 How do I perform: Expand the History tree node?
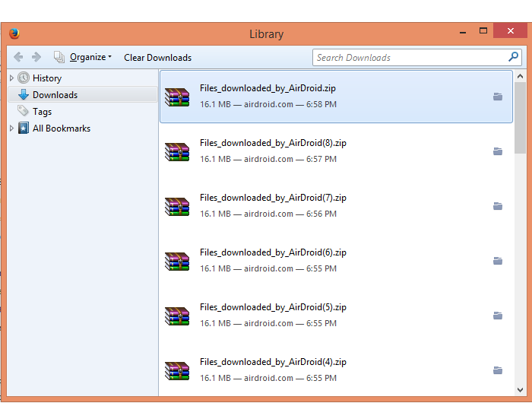coord(11,78)
